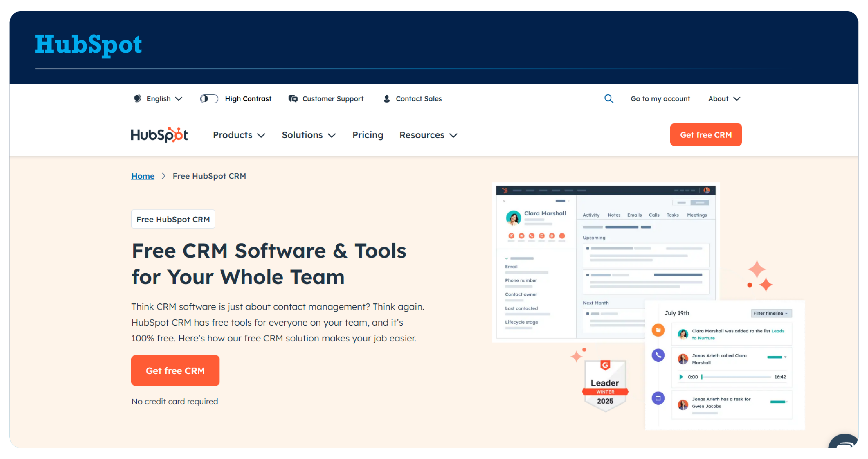Open the Filter timeline dropdown

pyautogui.click(x=771, y=313)
